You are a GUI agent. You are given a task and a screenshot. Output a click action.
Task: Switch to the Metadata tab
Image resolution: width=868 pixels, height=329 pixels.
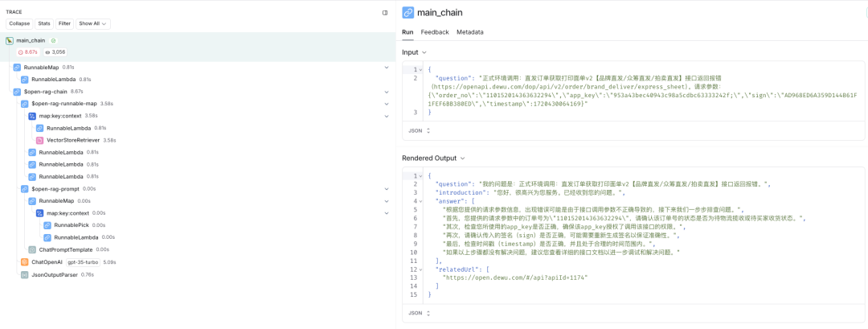[470, 32]
